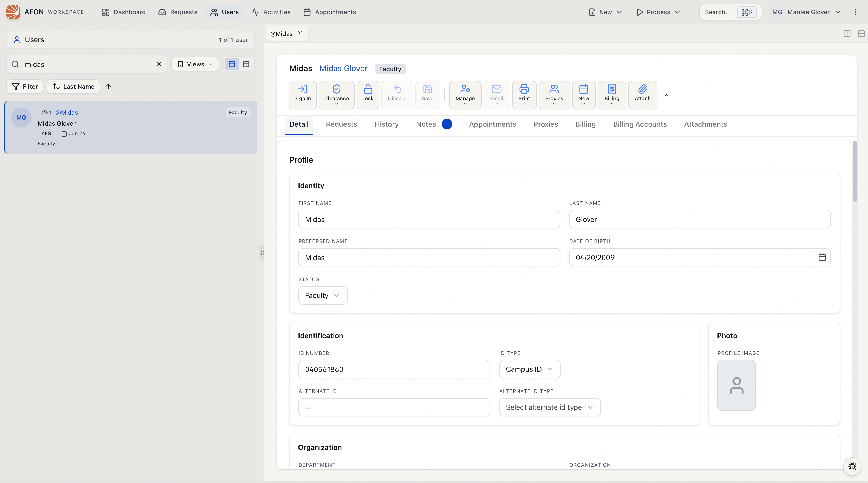Click the profile image placeholder
Image resolution: width=868 pixels, height=483 pixels.
coord(736,385)
